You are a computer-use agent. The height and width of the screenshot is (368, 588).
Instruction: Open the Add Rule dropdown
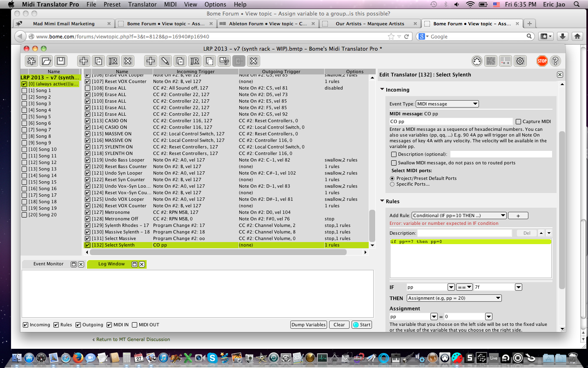459,215
